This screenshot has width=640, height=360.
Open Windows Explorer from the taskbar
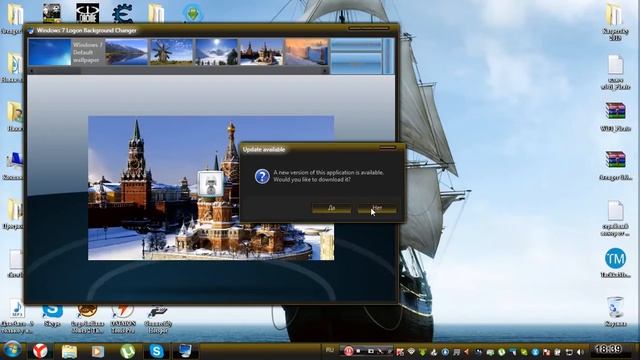click(69, 351)
